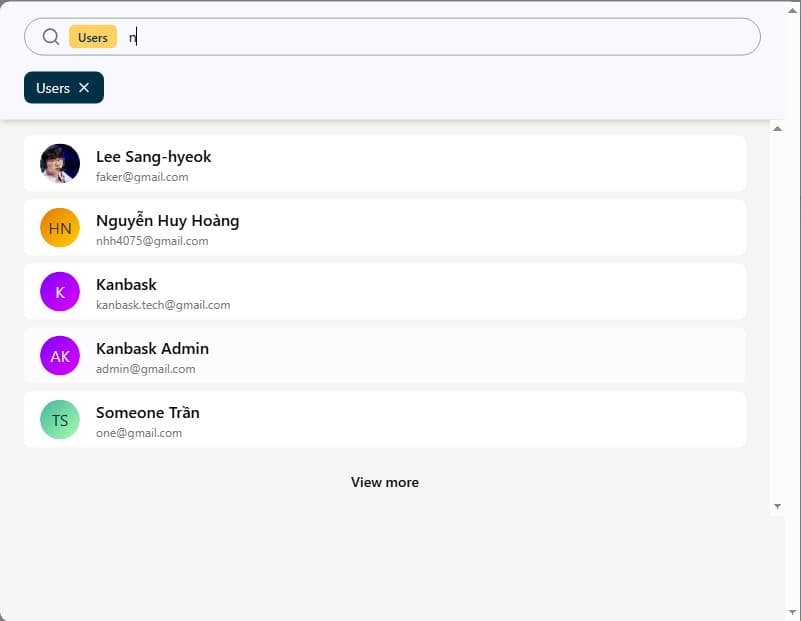This screenshot has width=801, height=621.
Task: Click the admin@gmail.com email
Action: [x=146, y=369]
